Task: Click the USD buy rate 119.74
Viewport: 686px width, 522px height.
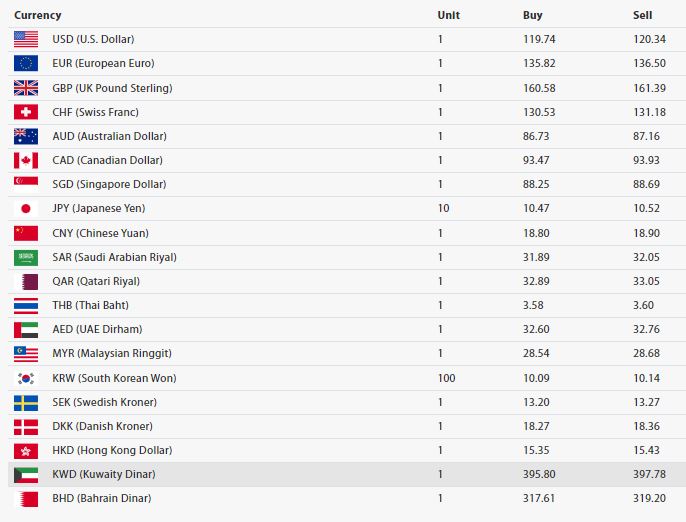Action: [x=539, y=39]
